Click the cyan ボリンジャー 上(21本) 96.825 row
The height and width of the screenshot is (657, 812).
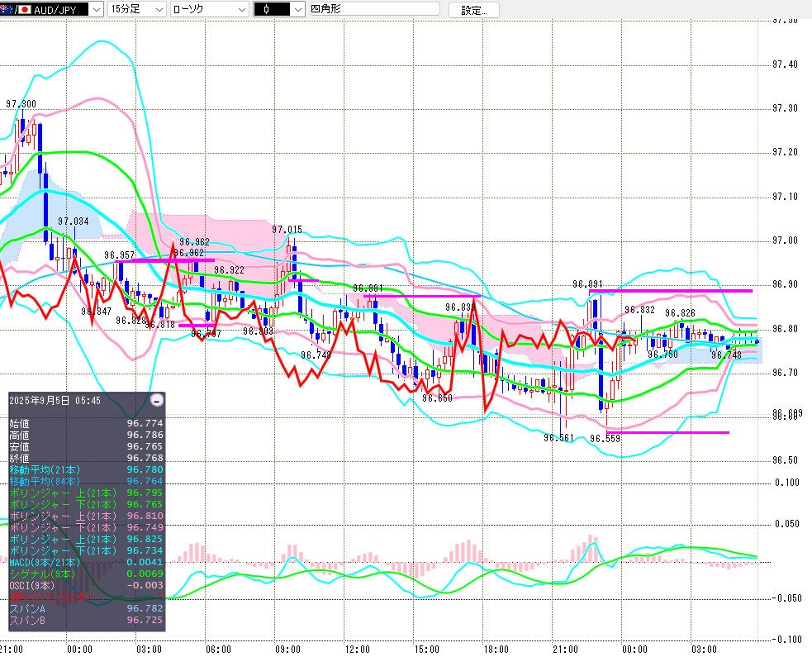point(87,539)
